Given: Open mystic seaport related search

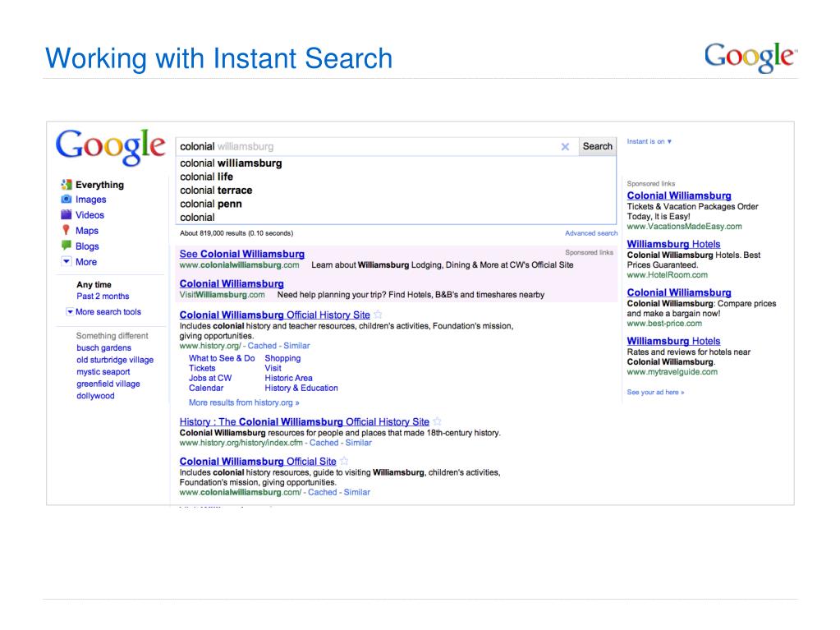Looking at the screenshot, I should [x=103, y=372].
